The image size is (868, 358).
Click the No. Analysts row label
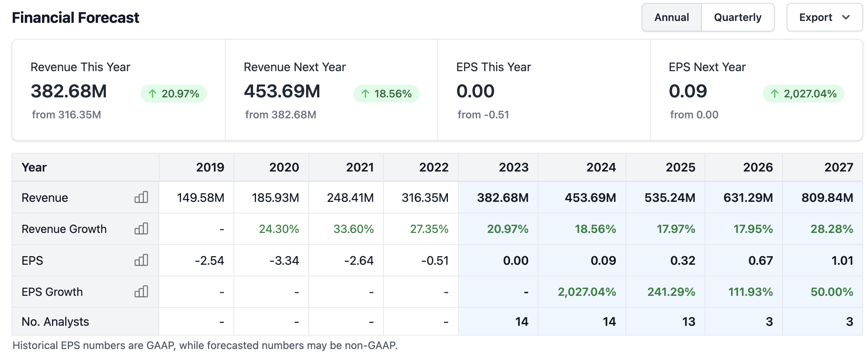[55, 322]
